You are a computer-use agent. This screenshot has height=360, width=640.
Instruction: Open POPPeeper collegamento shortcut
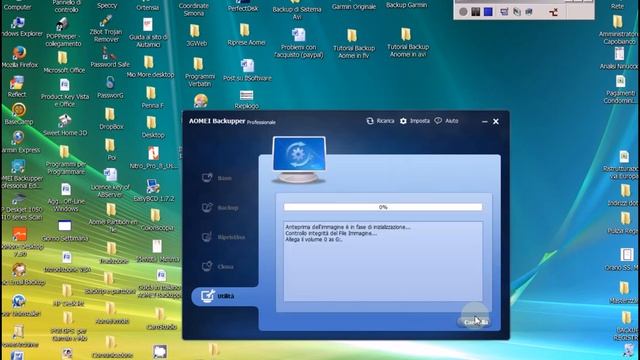63,32
